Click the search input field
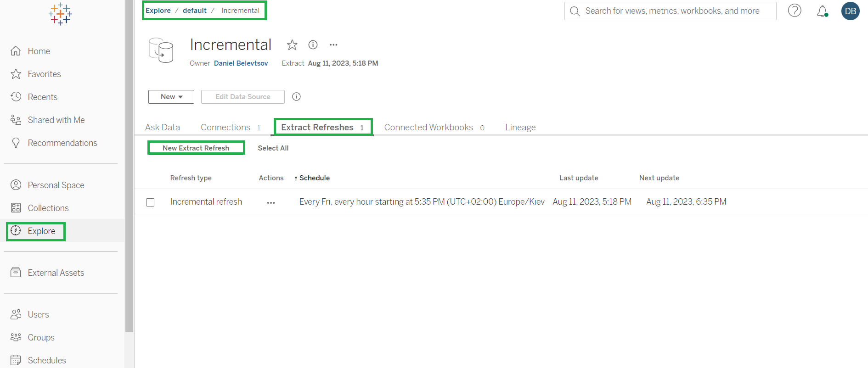Viewport: 868px width, 368px height. coord(671,11)
